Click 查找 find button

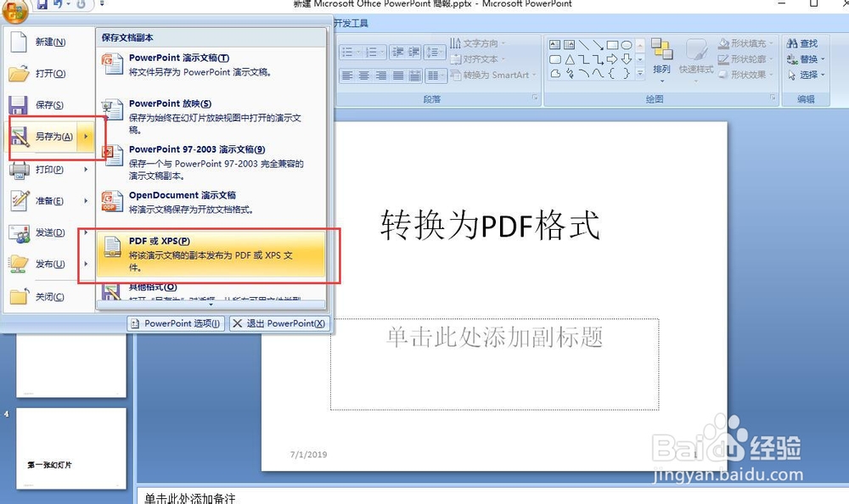802,42
